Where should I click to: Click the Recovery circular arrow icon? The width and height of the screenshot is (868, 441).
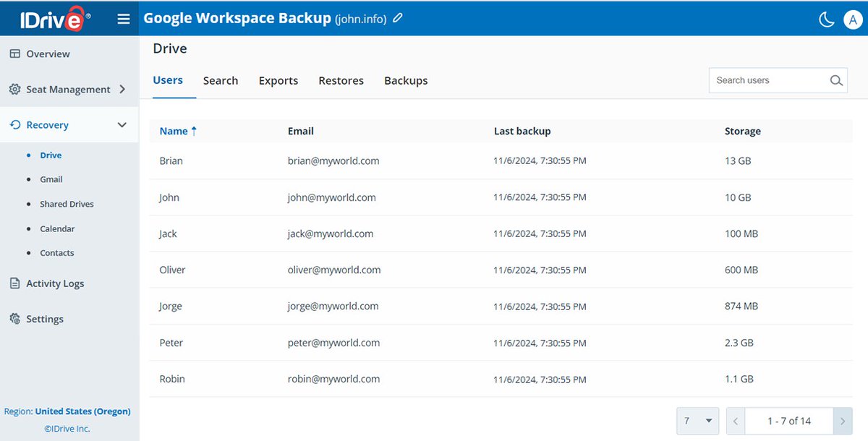tap(14, 125)
